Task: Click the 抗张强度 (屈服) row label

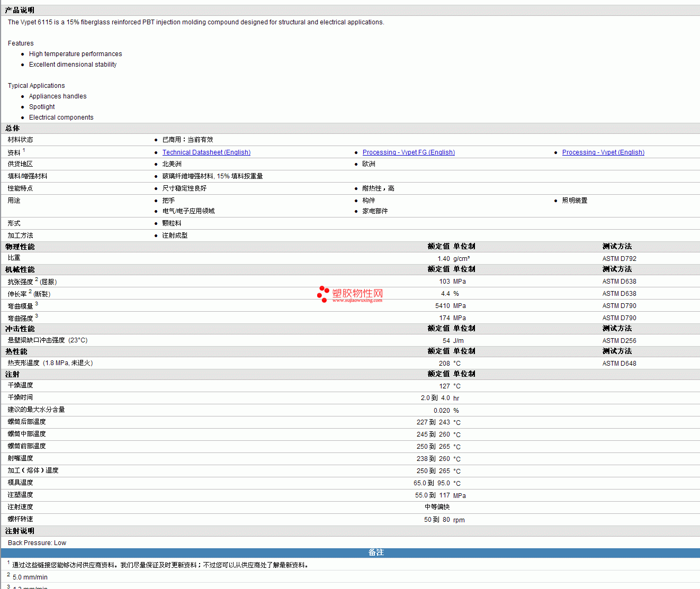Action: click(32, 282)
